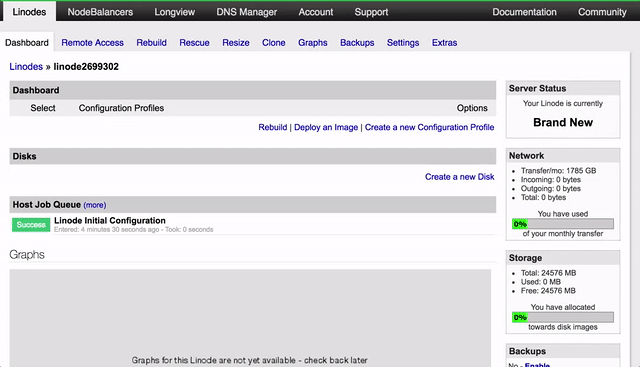Click the Create a new Disk link

point(460,177)
